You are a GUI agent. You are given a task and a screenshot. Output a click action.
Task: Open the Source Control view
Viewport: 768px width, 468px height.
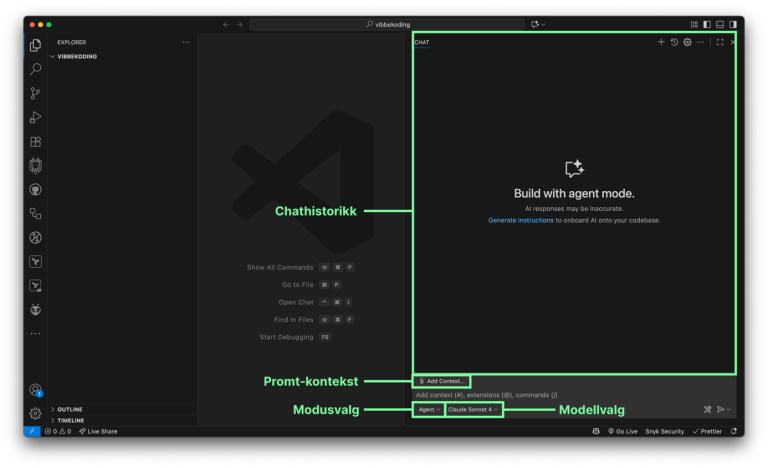click(35, 93)
